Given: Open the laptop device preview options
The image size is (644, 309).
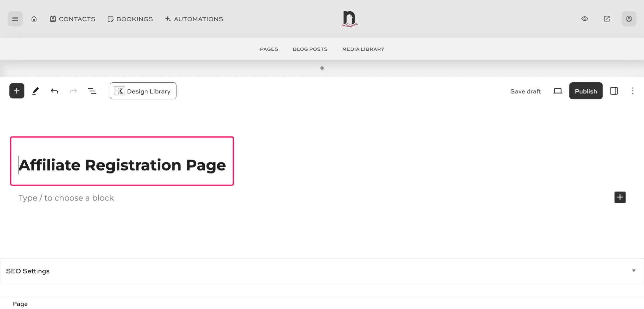Looking at the screenshot, I should tap(558, 91).
